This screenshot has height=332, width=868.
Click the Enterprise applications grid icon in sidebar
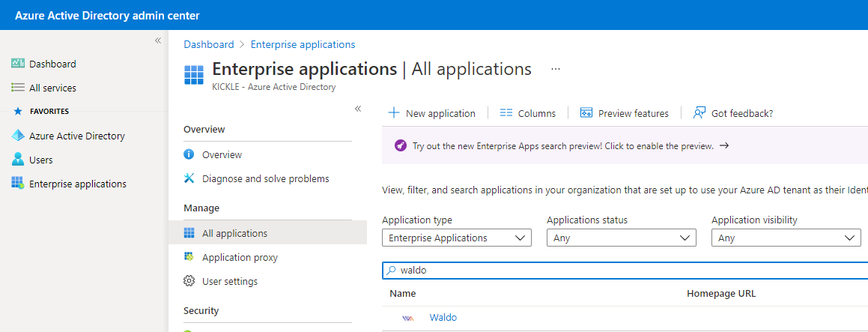click(x=18, y=184)
